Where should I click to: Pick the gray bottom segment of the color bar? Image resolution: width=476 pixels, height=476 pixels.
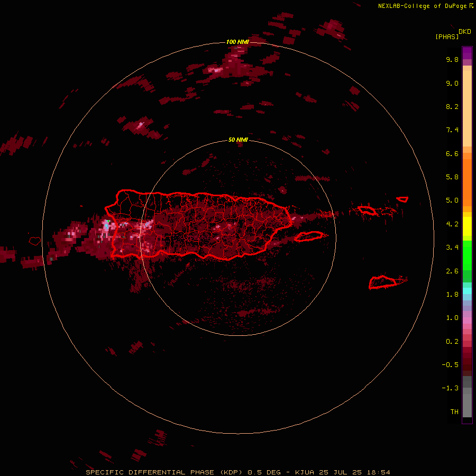click(467, 404)
